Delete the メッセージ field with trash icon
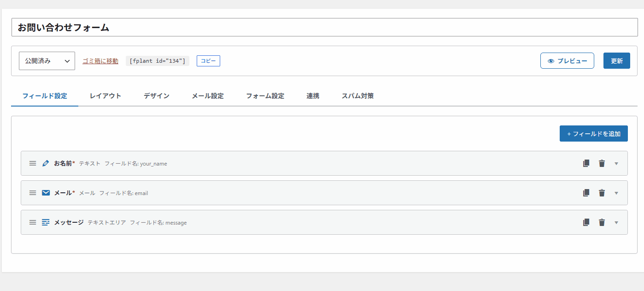 602,222
